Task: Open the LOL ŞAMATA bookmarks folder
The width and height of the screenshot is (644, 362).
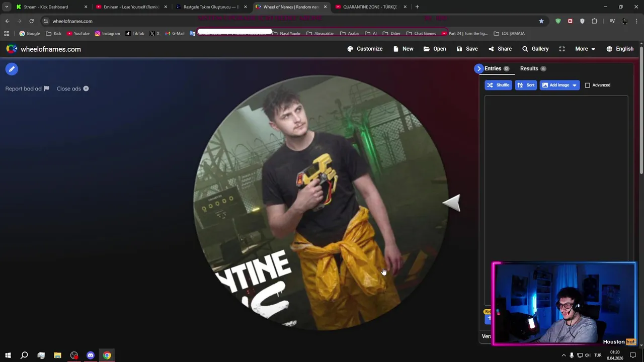Action: coord(509,34)
